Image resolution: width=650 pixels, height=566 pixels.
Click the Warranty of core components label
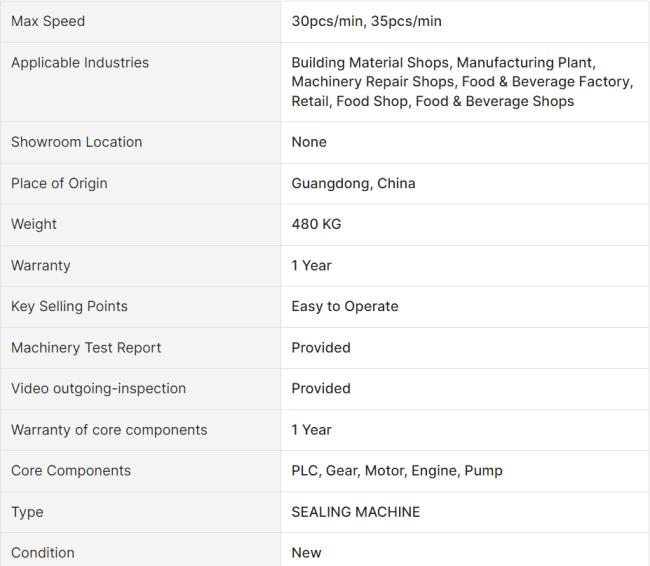click(x=109, y=430)
